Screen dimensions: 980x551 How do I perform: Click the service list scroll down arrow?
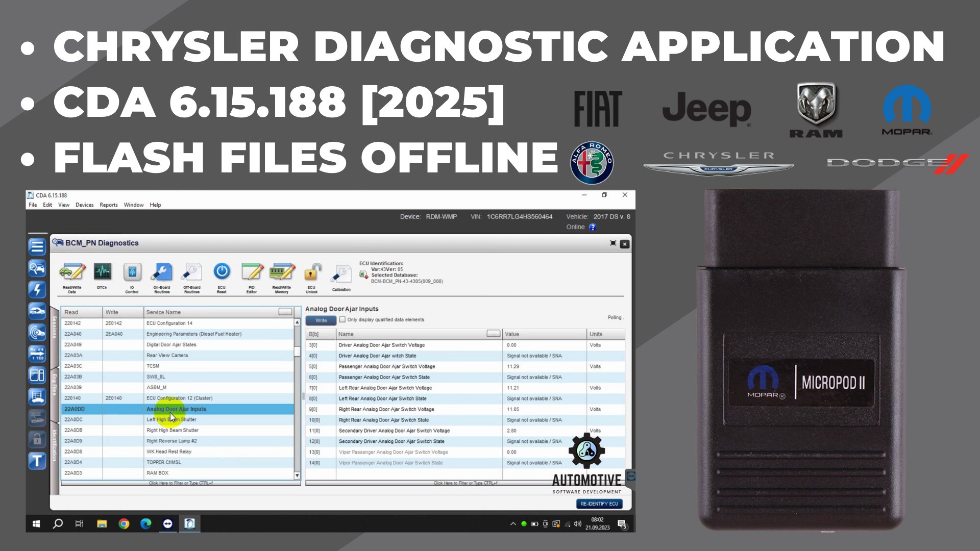pyautogui.click(x=297, y=475)
